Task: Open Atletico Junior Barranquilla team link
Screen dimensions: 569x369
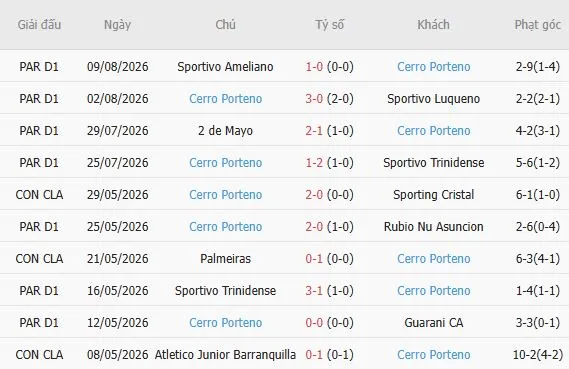Action: click(x=225, y=354)
